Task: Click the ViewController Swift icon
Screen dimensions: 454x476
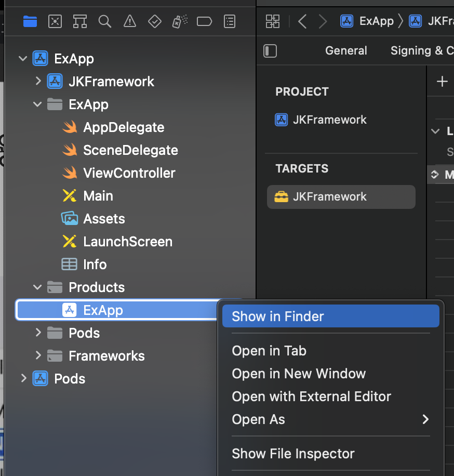Action: click(x=70, y=173)
